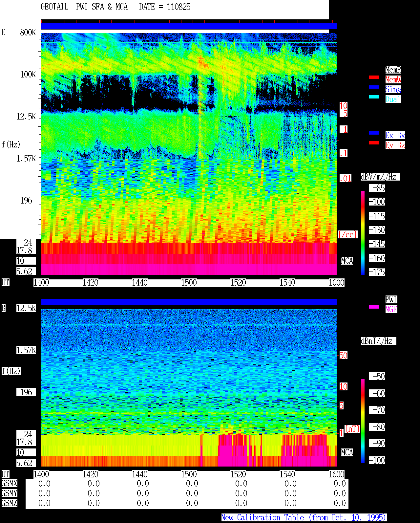This screenshot has height=523, width=420.
Task: Click the red [nT] field unit label
Action: 352,429
